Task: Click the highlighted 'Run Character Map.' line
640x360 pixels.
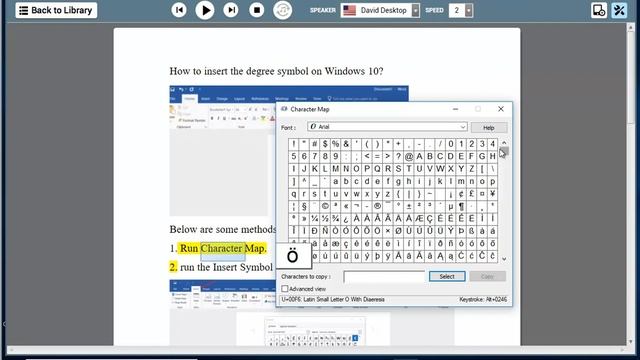Action: click(223, 248)
